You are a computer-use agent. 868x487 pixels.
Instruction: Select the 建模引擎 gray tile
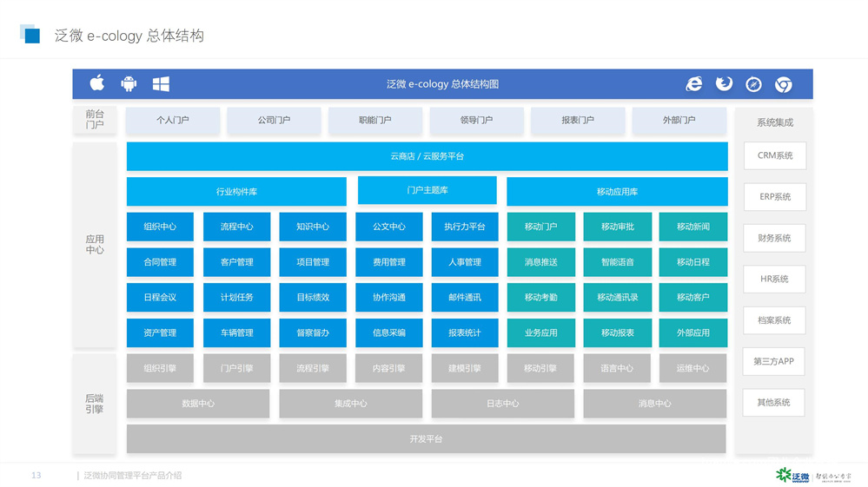(x=465, y=368)
